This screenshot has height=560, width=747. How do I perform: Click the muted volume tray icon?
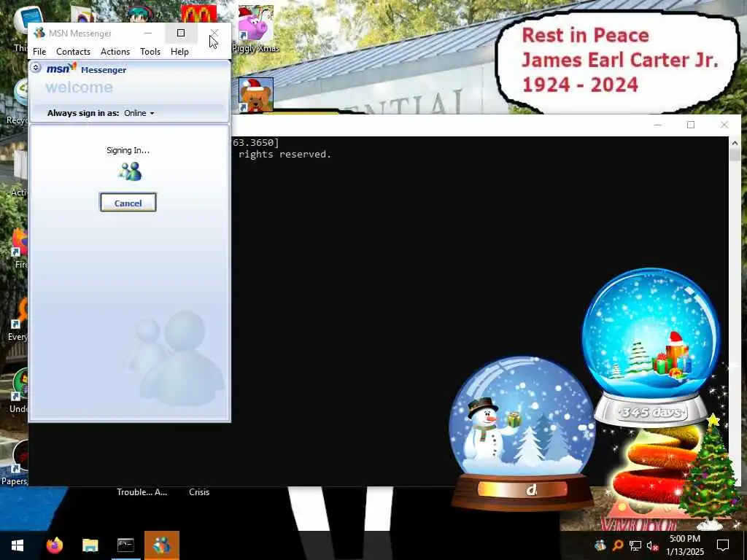click(652, 545)
